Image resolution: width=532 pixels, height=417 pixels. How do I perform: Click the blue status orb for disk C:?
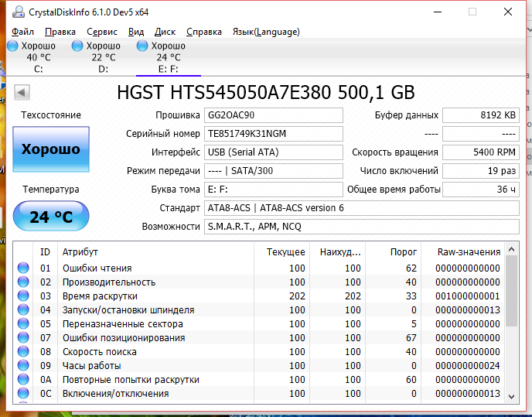[12, 46]
